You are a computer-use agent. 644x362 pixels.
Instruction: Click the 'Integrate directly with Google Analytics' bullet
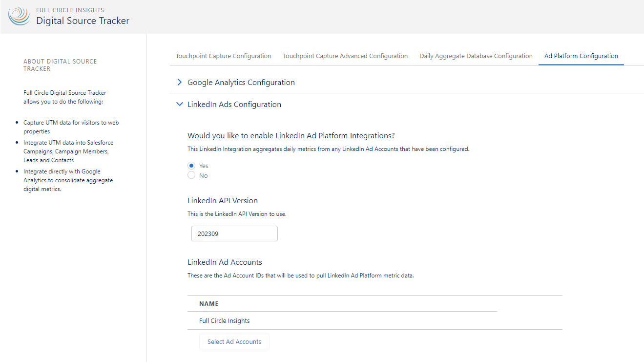[68, 180]
